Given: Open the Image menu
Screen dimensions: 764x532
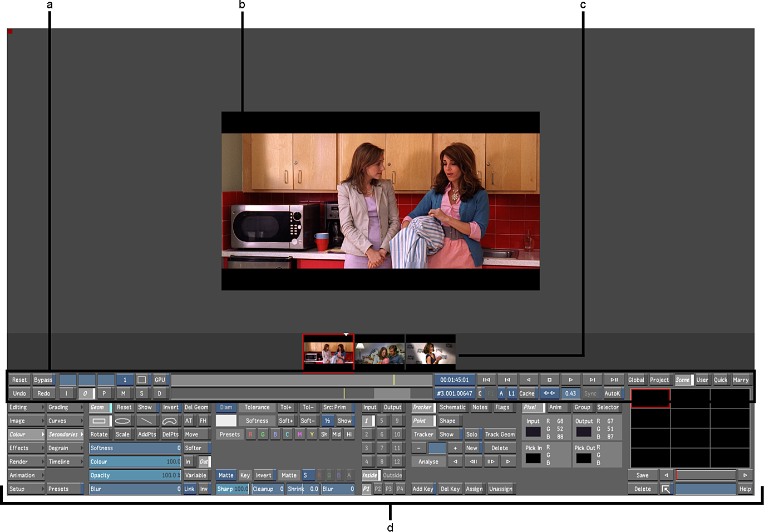Looking at the screenshot, I should coord(26,421).
